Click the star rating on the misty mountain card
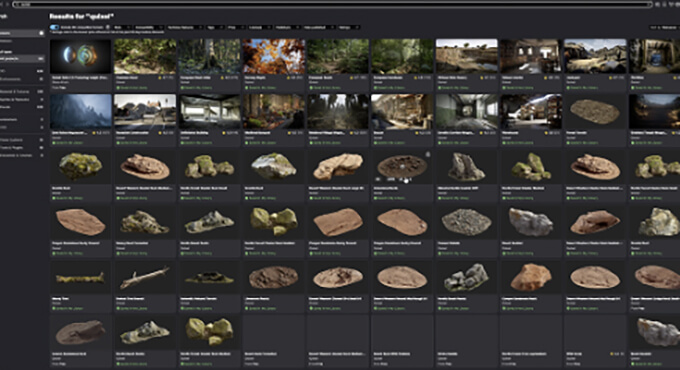 coord(102,133)
